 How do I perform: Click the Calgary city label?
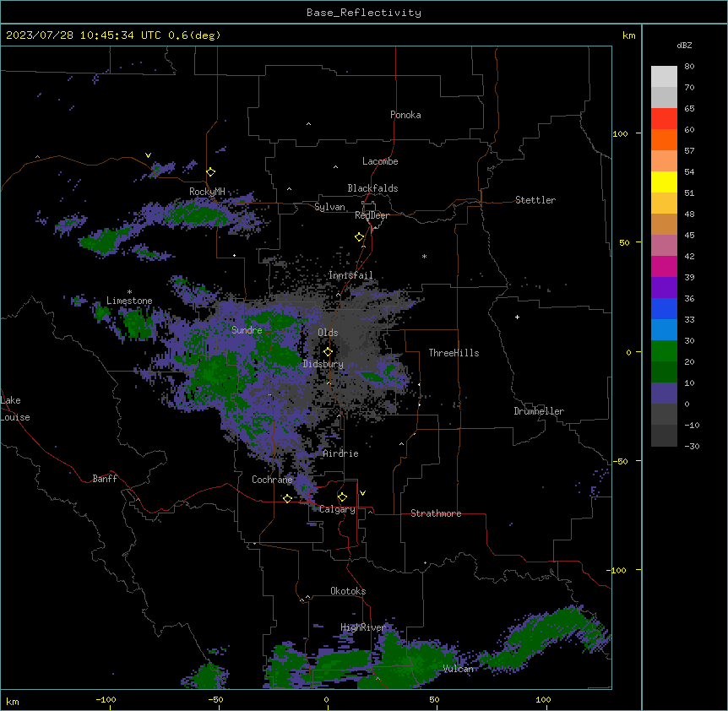click(337, 509)
